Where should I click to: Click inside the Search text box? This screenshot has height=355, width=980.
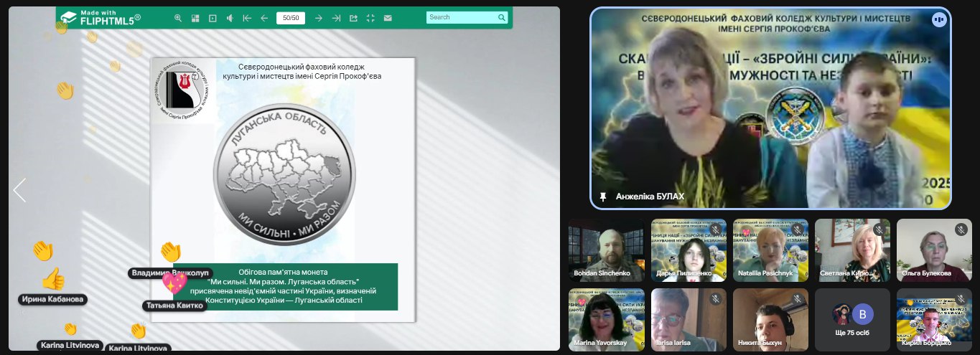(x=459, y=17)
